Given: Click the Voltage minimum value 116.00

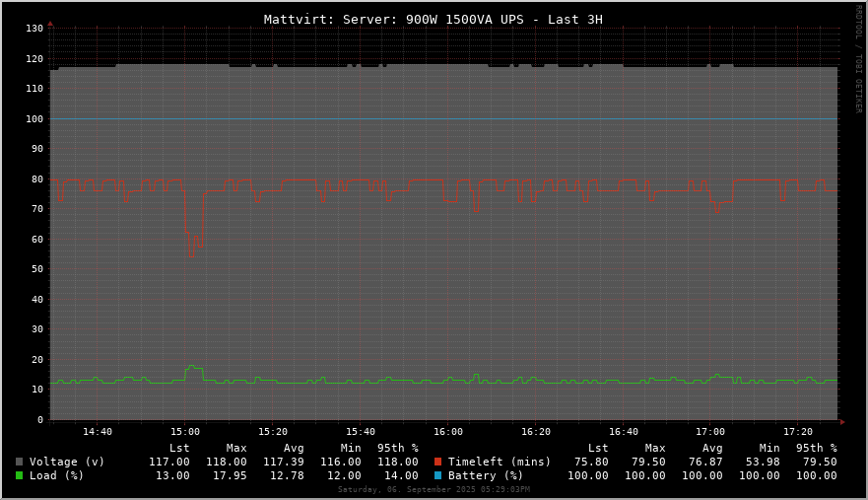Looking at the screenshot, I should (x=341, y=462).
